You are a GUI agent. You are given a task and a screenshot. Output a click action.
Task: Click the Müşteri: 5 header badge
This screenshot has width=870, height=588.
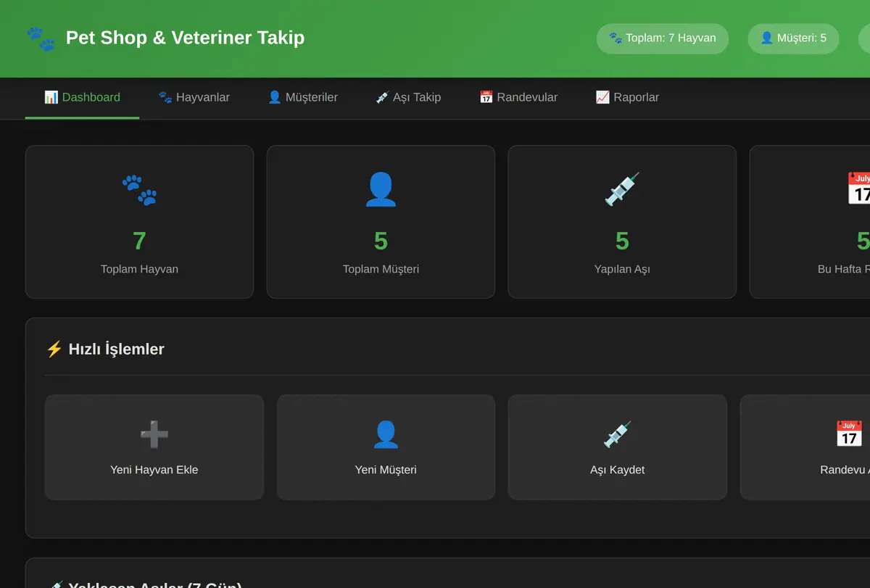(x=793, y=38)
